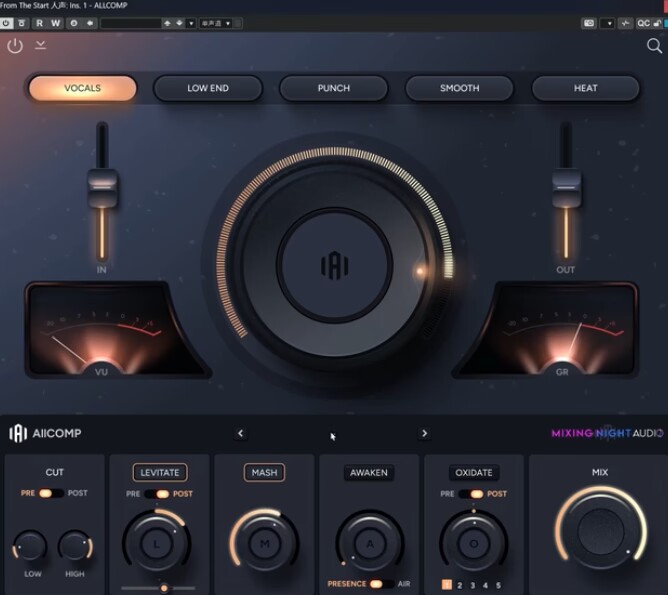
Task: Toggle the lock icon beside QC
Action: coord(657,23)
